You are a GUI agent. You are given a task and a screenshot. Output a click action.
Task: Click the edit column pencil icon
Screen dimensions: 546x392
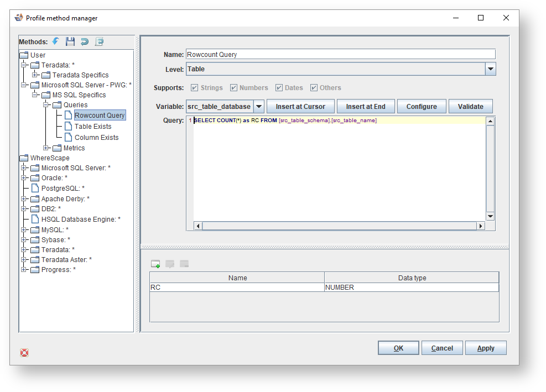click(170, 264)
